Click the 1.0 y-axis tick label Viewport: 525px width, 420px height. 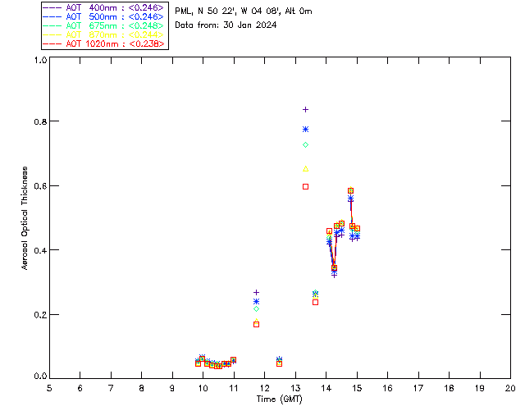coord(40,60)
